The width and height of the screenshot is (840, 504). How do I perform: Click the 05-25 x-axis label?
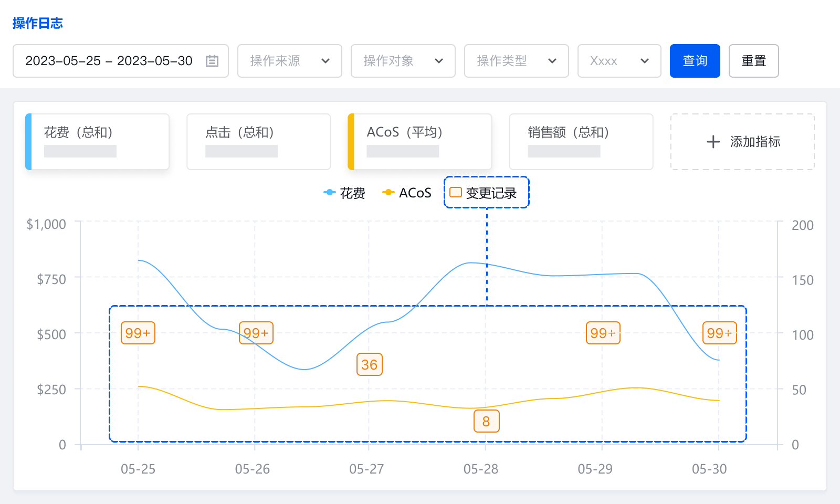pos(138,469)
